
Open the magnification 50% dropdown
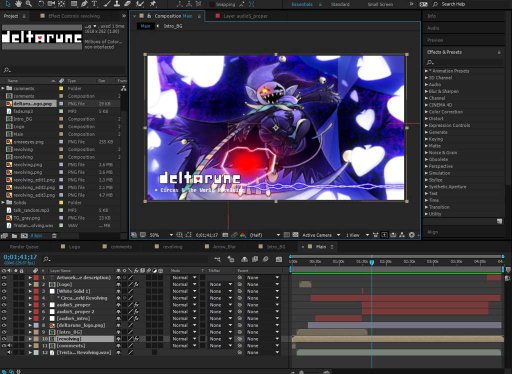tap(161, 235)
